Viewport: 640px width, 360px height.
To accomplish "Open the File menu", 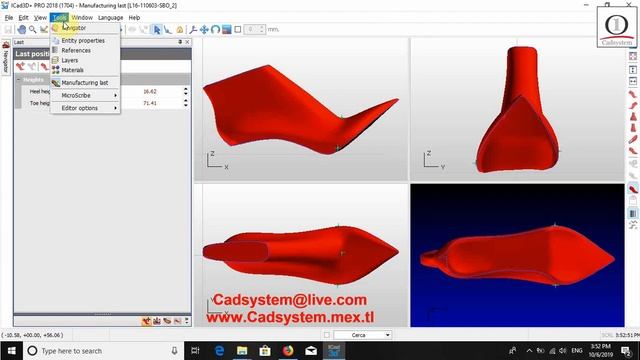I will (x=9, y=18).
